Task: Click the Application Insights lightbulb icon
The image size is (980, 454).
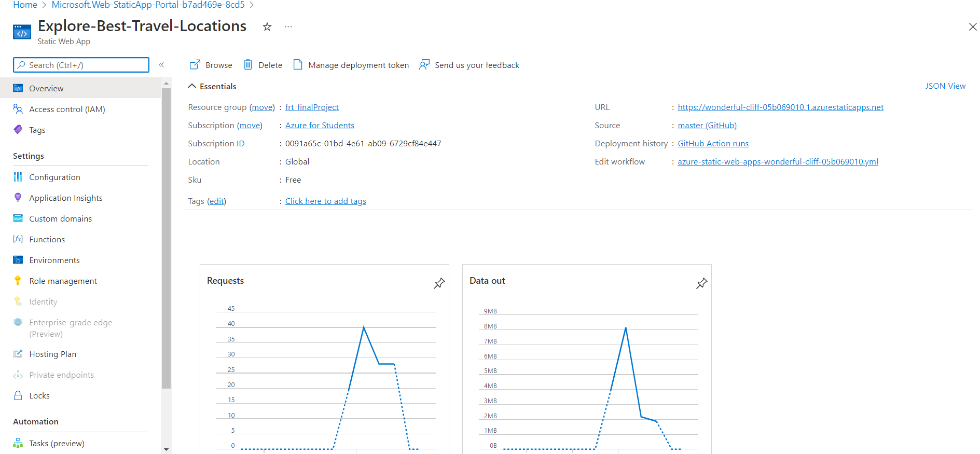Action: (18, 198)
